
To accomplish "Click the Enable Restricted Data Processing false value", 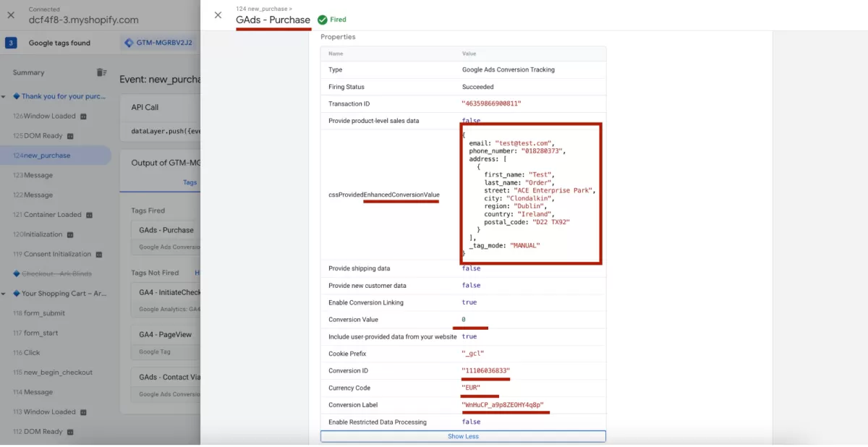I will (471, 422).
